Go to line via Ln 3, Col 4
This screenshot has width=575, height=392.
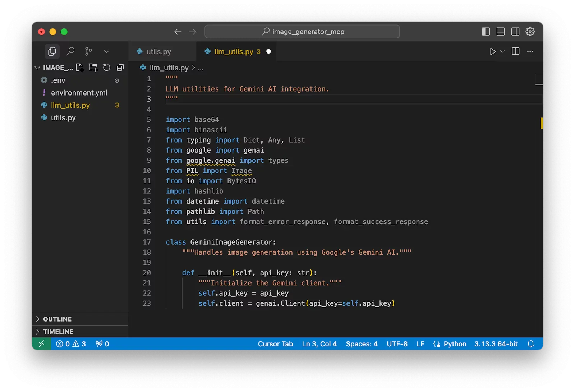pos(319,344)
